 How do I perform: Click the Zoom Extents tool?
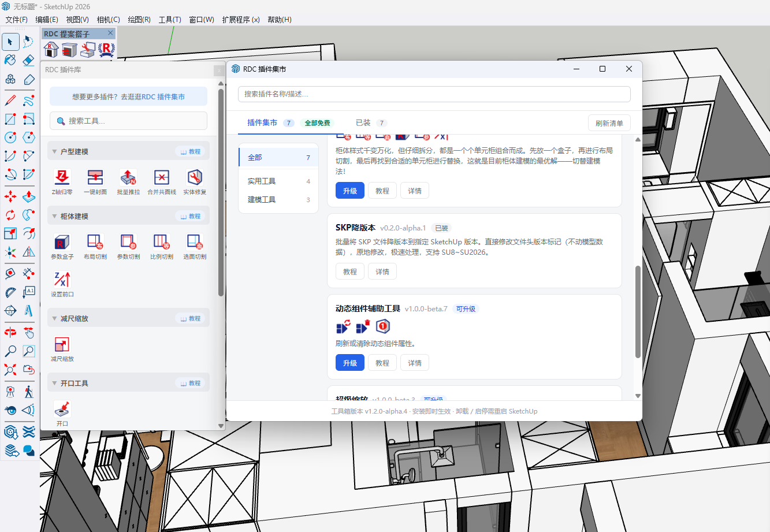(x=10, y=369)
